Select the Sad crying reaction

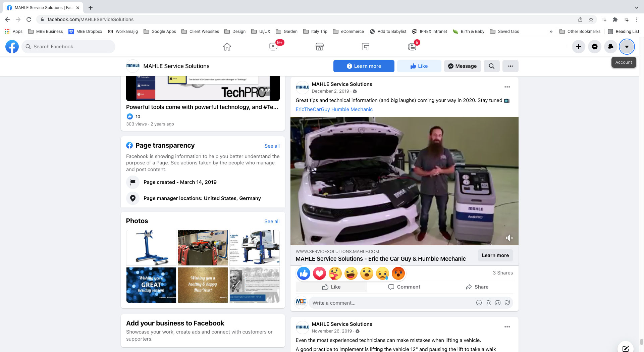(x=383, y=273)
